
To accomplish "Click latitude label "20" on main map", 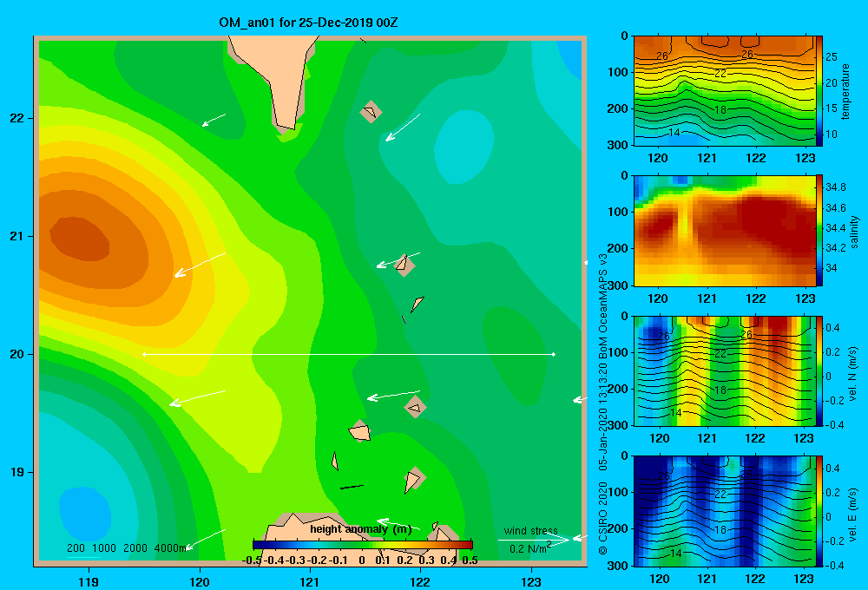I will 17,354.
